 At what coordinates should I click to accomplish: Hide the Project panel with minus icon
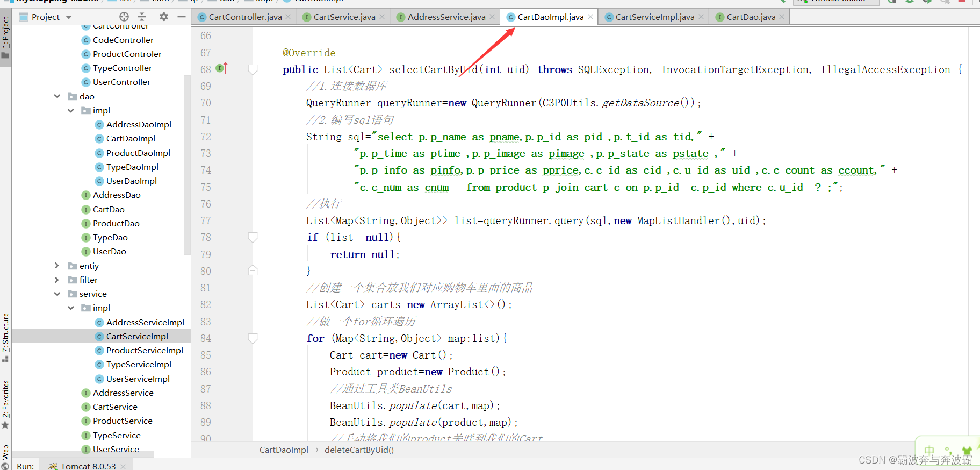pyautogui.click(x=182, y=17)
